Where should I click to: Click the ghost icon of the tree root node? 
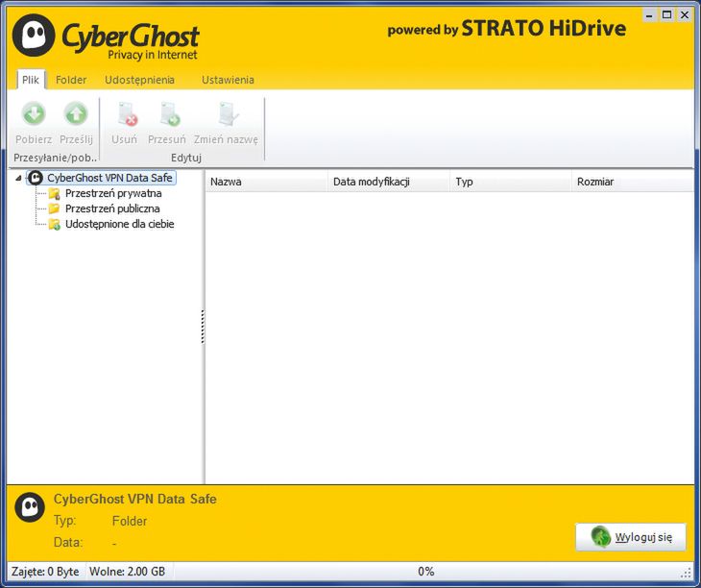pyautogui.click(x=36, y=178)
